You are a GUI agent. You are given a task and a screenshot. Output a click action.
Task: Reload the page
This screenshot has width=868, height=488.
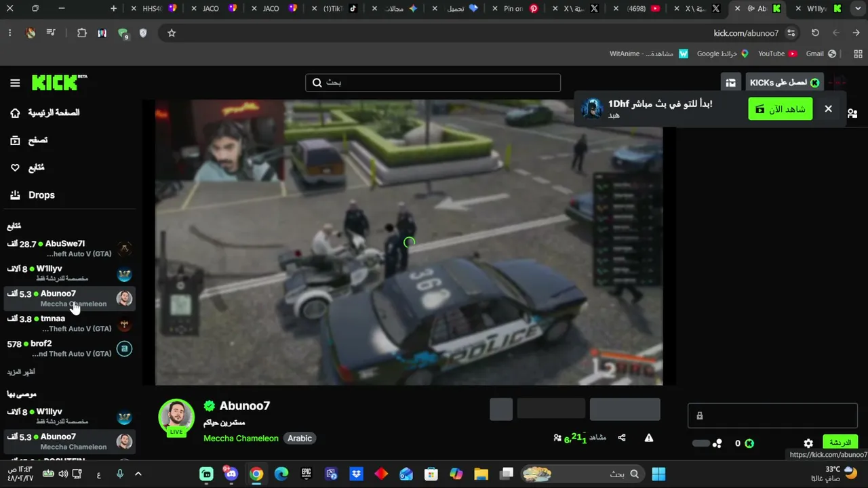tap(815, 33)
